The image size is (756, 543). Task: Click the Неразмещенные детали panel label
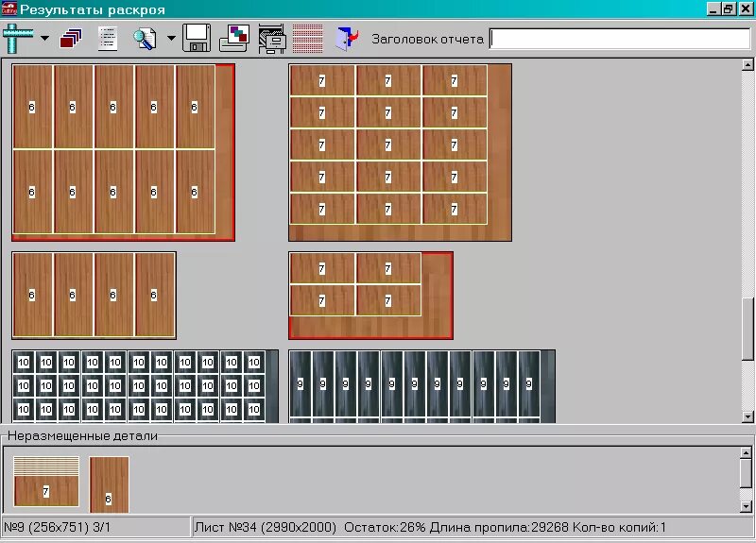click(x=82, y=435)
